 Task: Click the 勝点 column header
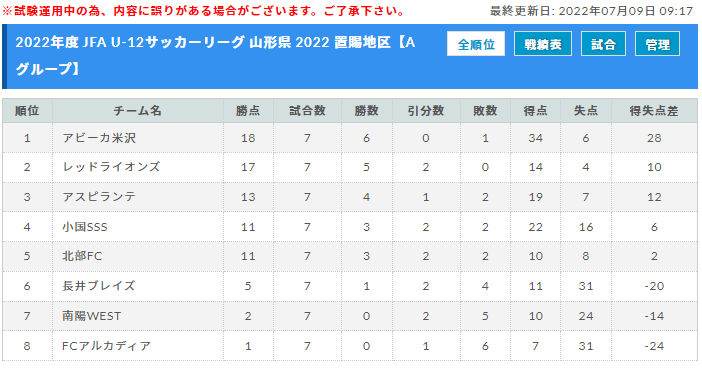tap(248, 111)
